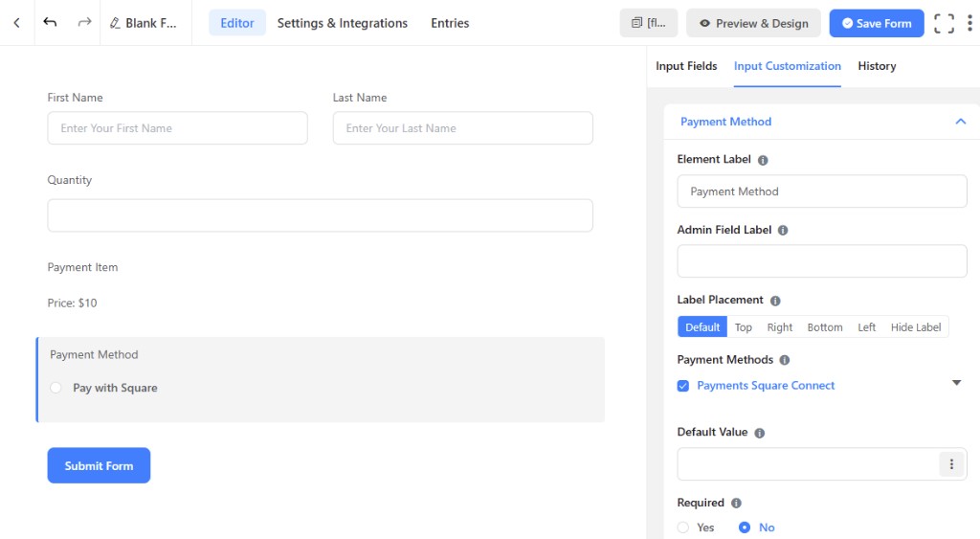Image resolution: width=980 pixels, height=539 pixels.
Task: Click the Payments Square Connect link
Action: (x=766, y=385)
